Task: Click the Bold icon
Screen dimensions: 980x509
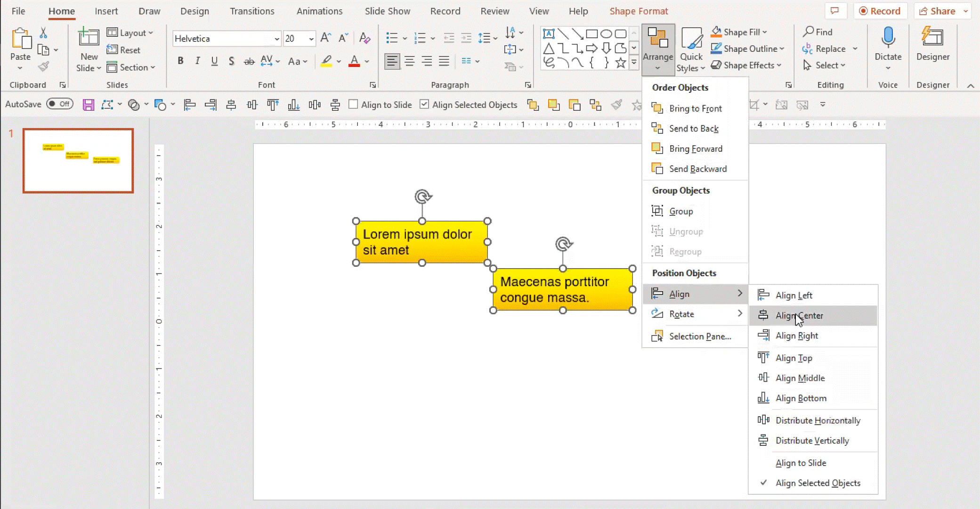Action: pyautogui.click(x=180, y=61)
